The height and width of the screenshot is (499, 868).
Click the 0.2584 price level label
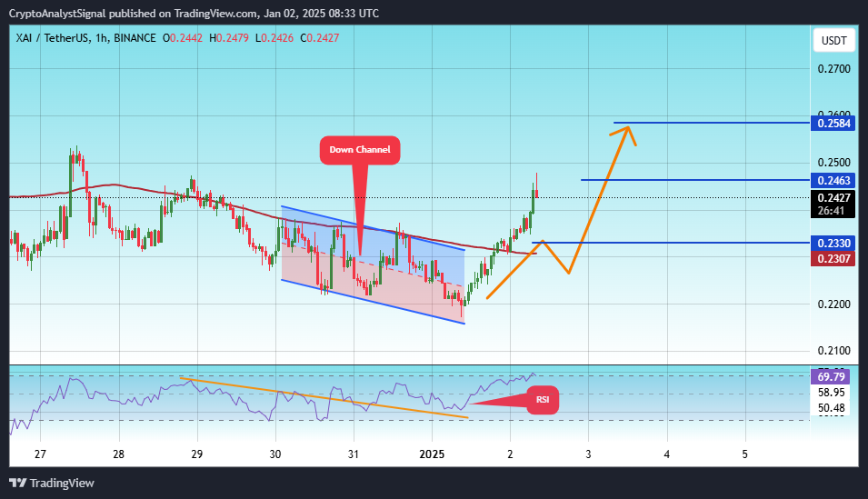(x=833, y=123)
